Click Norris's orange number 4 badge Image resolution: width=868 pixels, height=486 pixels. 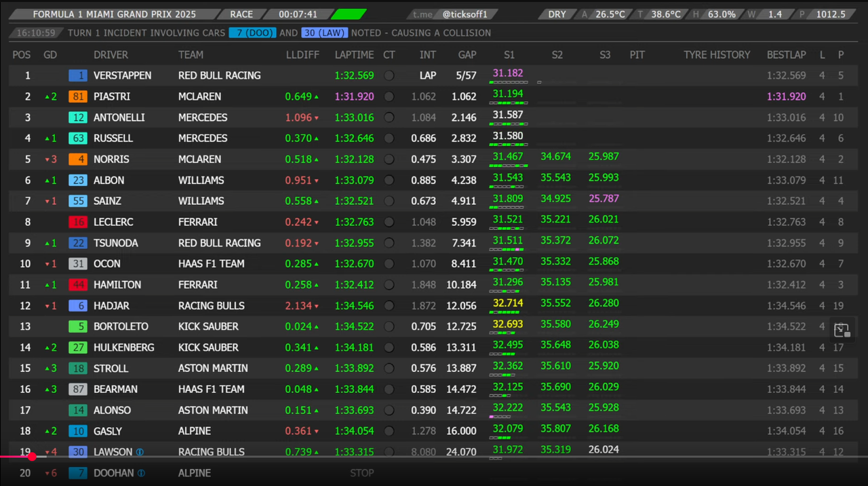click(78, 160)
